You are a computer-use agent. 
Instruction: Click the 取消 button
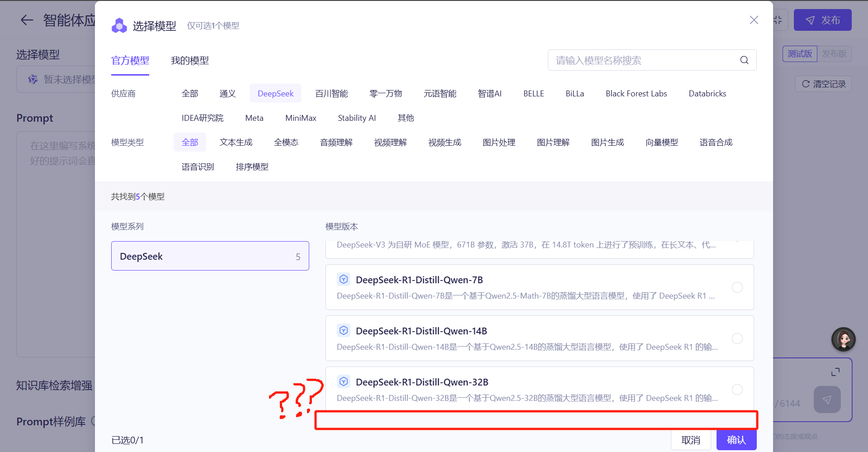(x=691, y=440)
